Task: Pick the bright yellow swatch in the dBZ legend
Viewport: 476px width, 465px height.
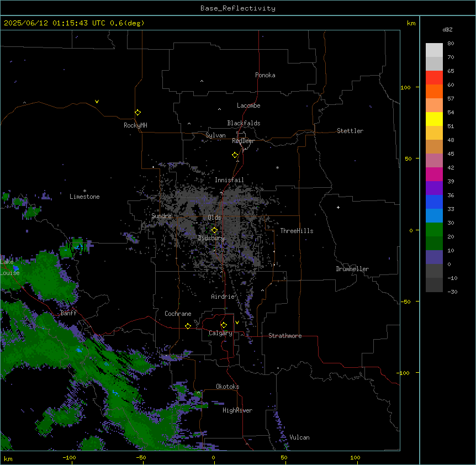Action: (434, 119)
